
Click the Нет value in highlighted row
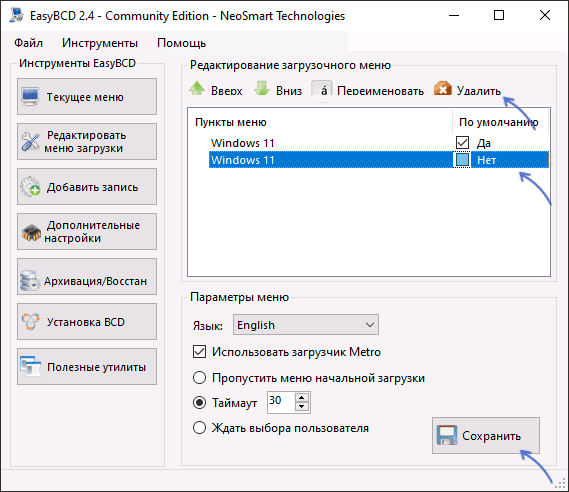(487, 160)
